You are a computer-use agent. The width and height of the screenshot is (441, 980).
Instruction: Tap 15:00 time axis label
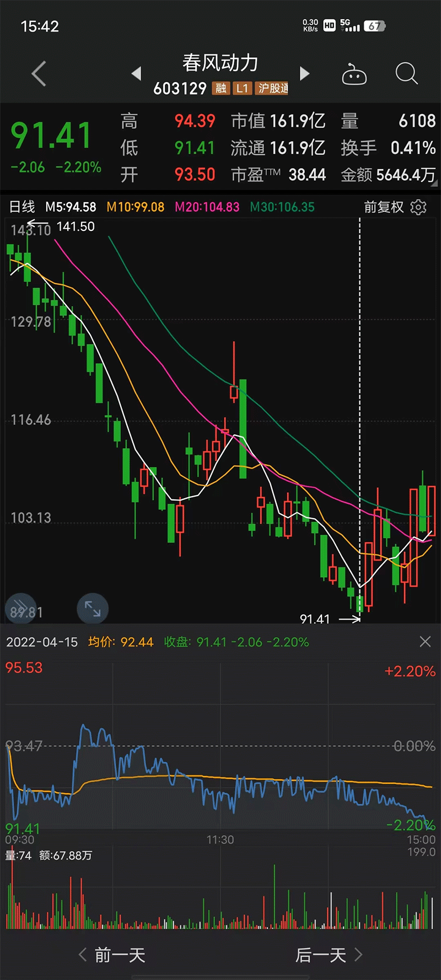[422, 839]
